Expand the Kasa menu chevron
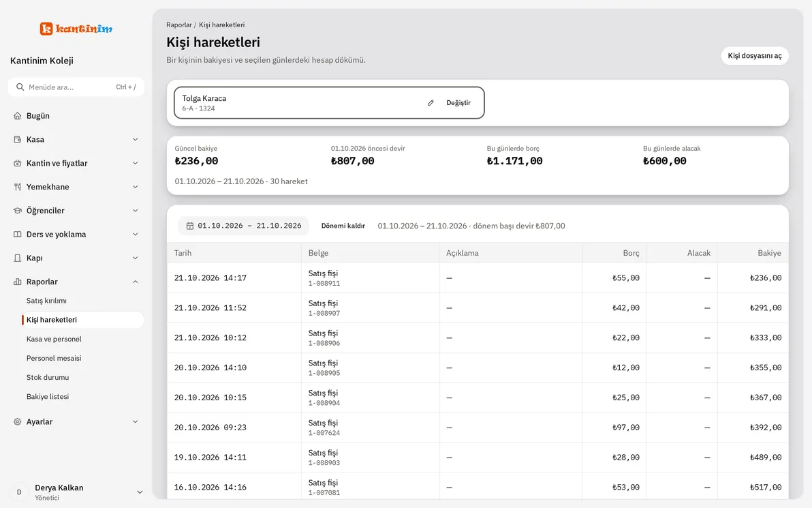This screenshot has height=508, width=812. [135, 139]
